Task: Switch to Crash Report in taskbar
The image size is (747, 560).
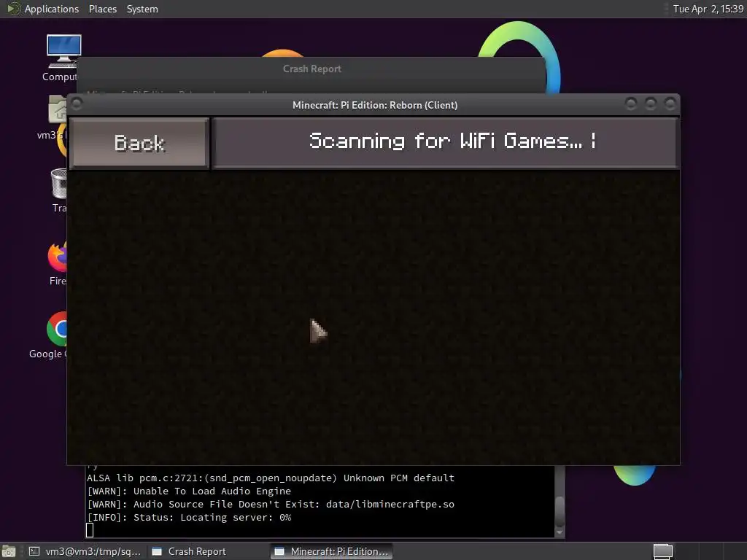Action: click(x=189, y=551)
